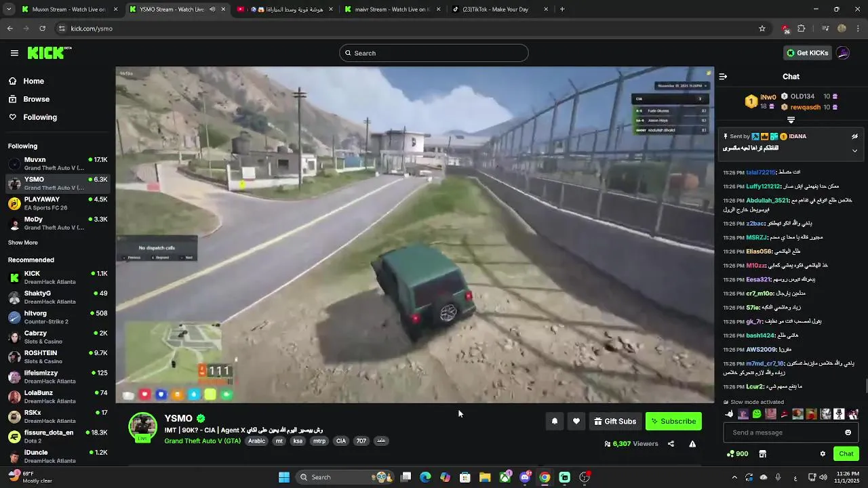Click the mtrp tag
Image resolution: width=868 pixels, height=488 pixels.
click(x=319, y=441)
